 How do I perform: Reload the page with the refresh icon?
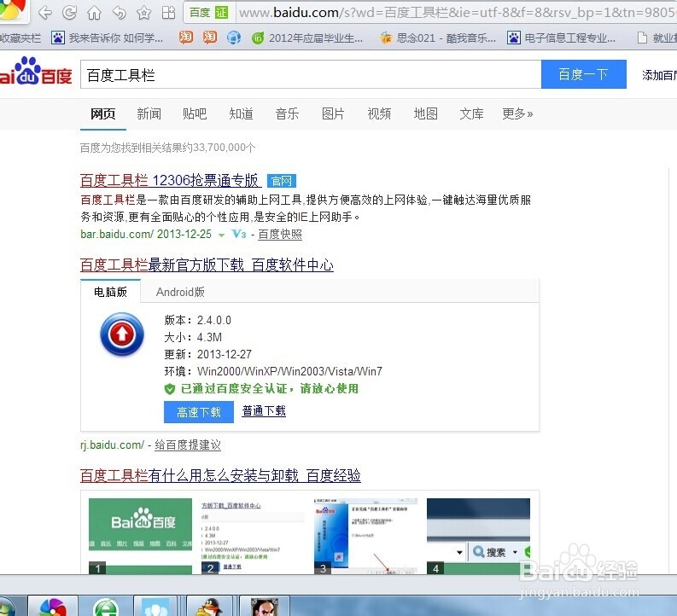coord(69,13)
